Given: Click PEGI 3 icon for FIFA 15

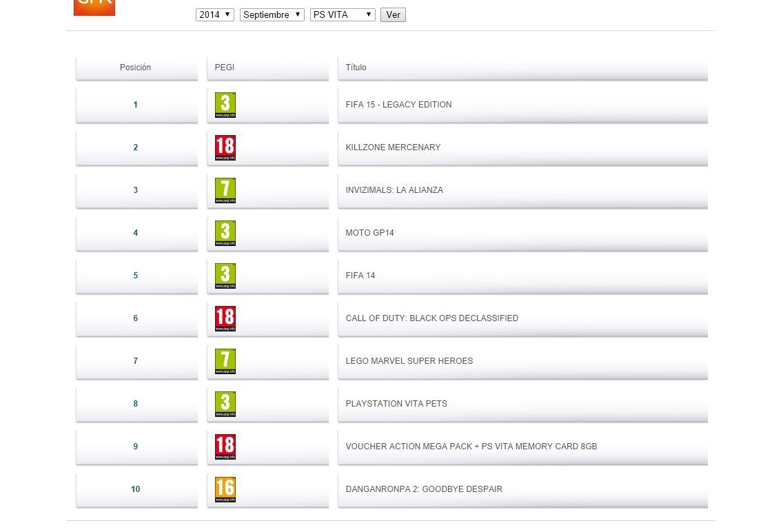Looking at the screenshot, I should (225, 105).
